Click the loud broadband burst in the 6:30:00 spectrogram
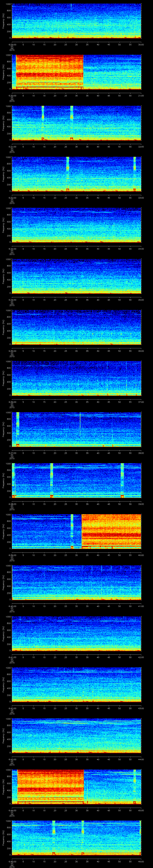Screen dimensions: 153x868 pos(50,72)
